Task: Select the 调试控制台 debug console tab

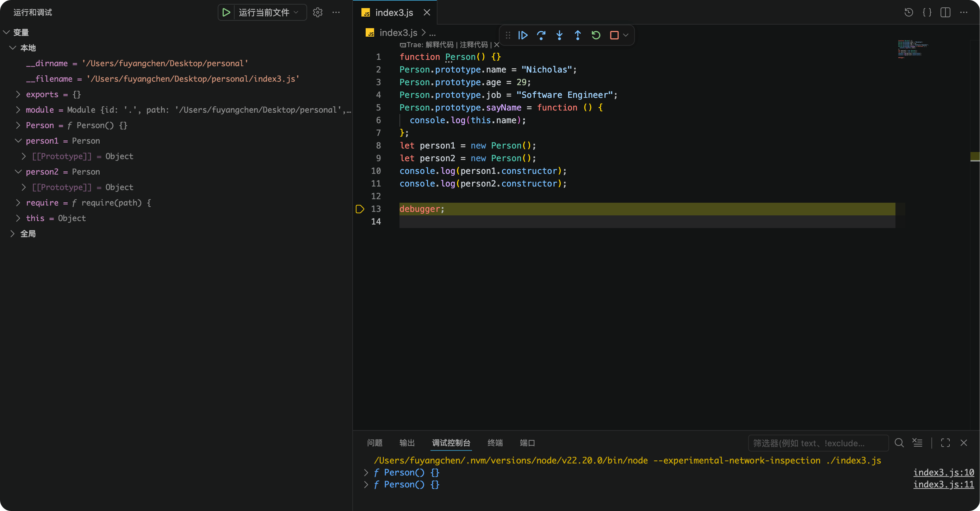Action: click(451, 443)
